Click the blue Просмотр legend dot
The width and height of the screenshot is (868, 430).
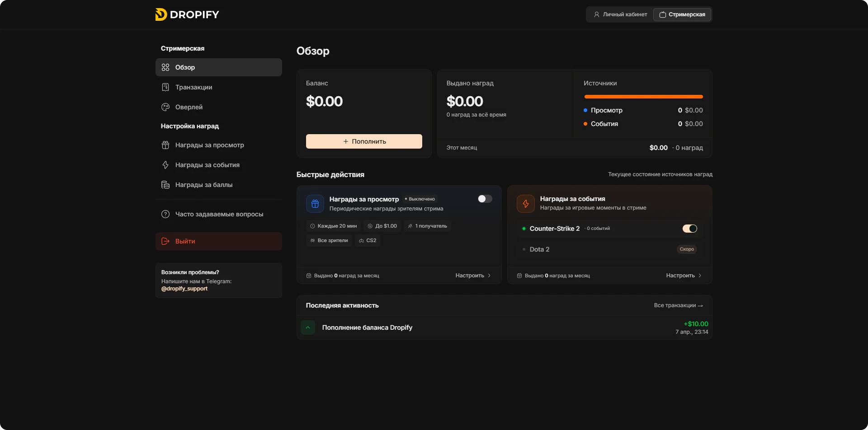click(585, 110)
